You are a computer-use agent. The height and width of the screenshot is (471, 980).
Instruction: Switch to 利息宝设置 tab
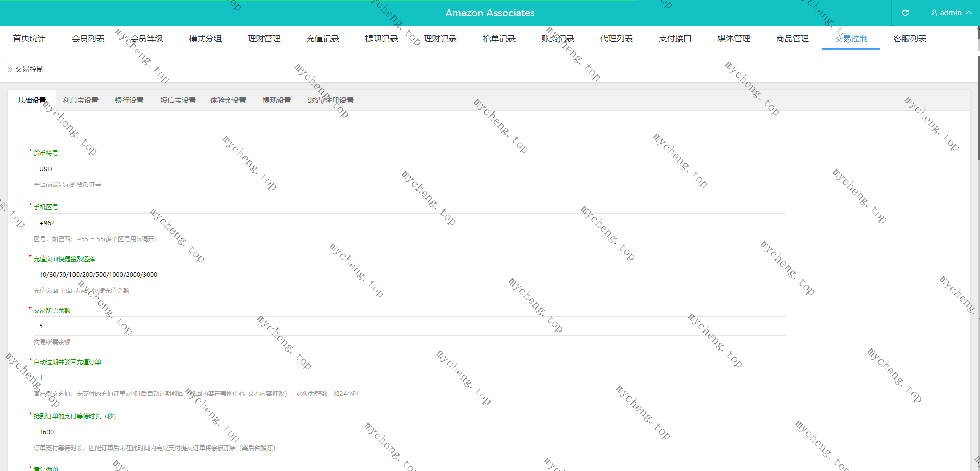(x=81, y=100)
